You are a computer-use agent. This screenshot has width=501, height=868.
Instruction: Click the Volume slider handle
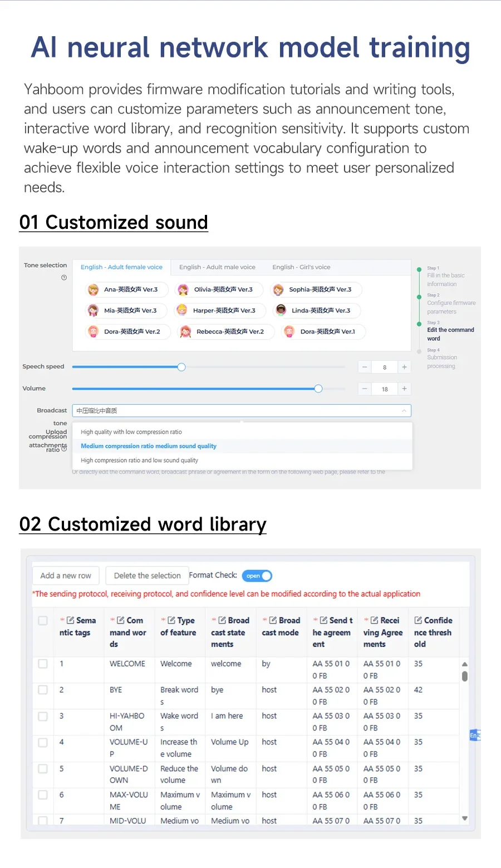pos(318,389)
